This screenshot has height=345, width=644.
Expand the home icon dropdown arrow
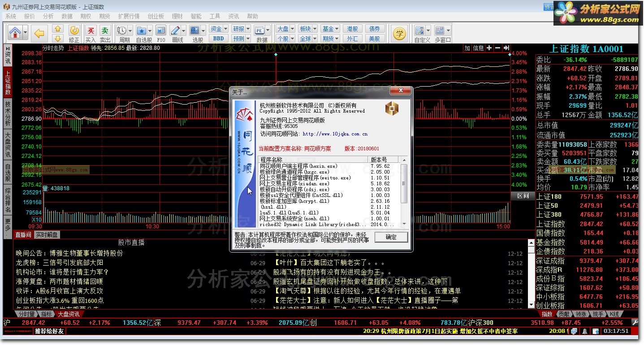(25, 33)
